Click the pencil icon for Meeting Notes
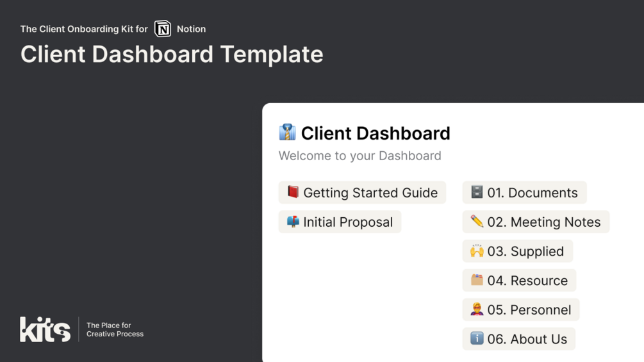The height and width of the screenshot is (362, 644). 477,222
